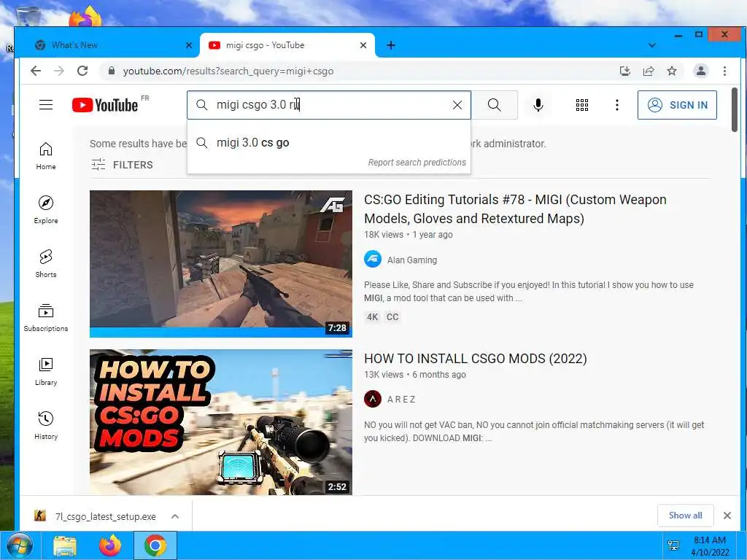Viewport: 747px width, 560px height.
Task: Open Explore in the sidebar
Action: click(46, 209)
